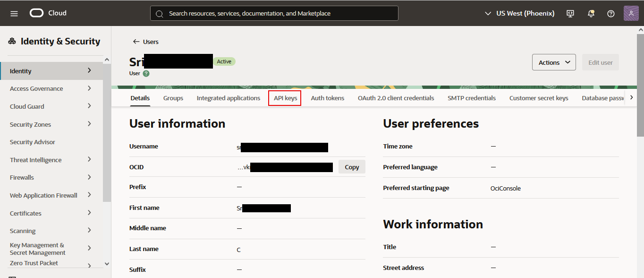Open the help question mark menu
The image size is (644, 278).
611,13
